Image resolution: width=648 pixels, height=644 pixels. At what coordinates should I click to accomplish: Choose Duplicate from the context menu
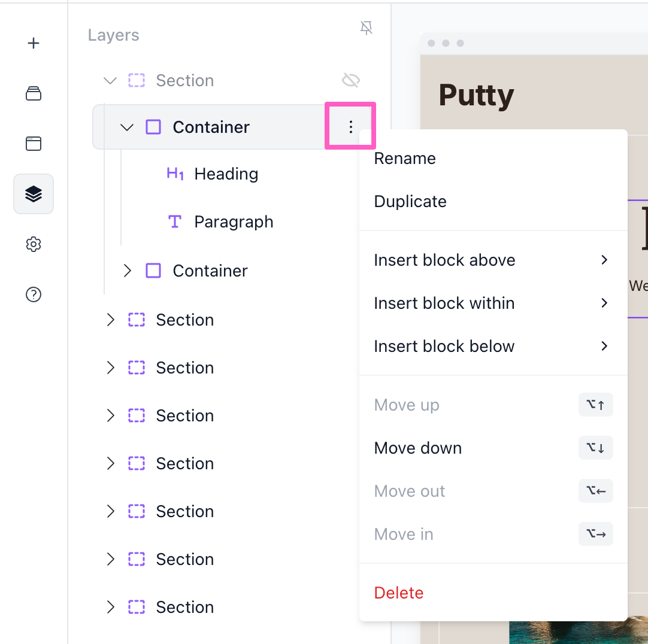(x=410, y=202)
